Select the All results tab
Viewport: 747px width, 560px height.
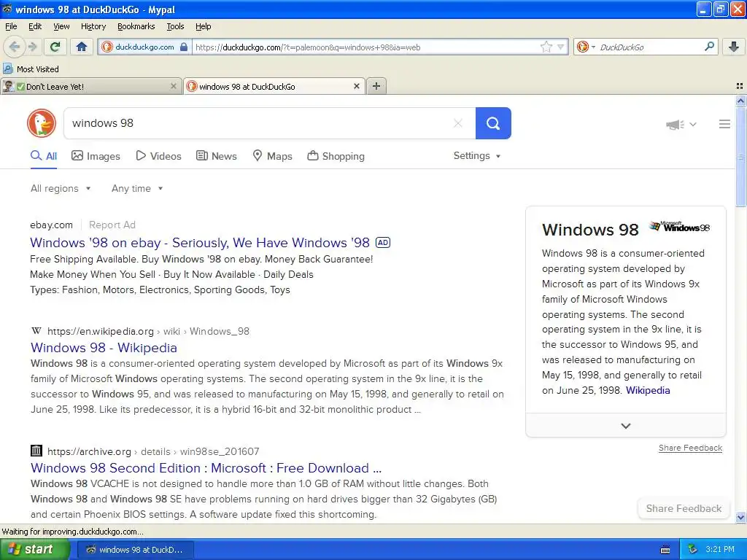(44, 156)
